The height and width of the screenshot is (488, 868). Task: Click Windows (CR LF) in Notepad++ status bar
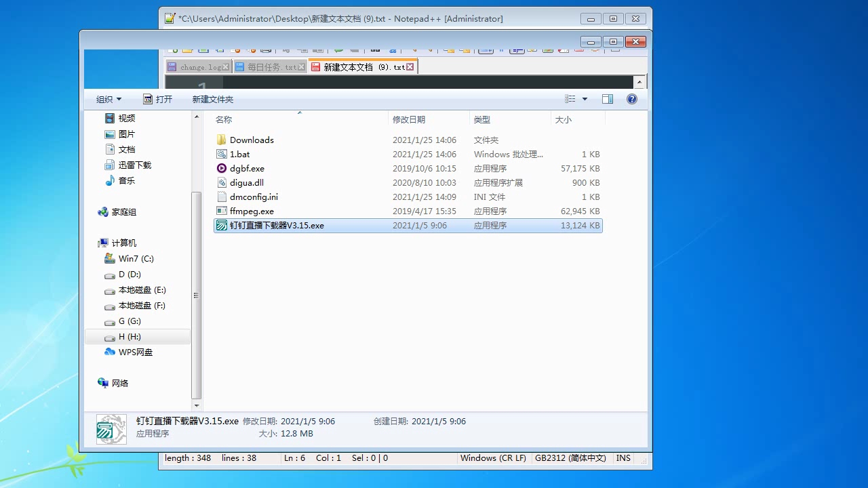493,458
